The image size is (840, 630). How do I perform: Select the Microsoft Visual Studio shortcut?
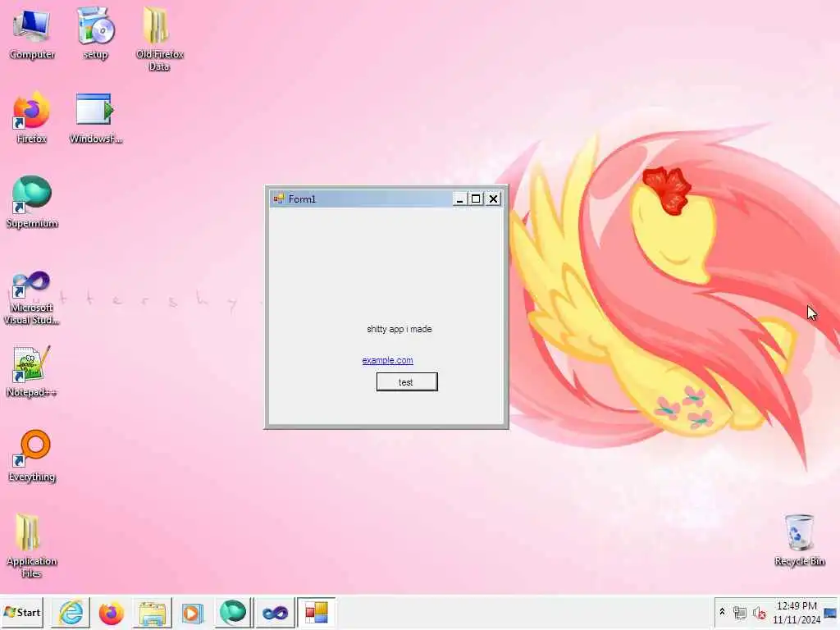(x=32, y=298)
